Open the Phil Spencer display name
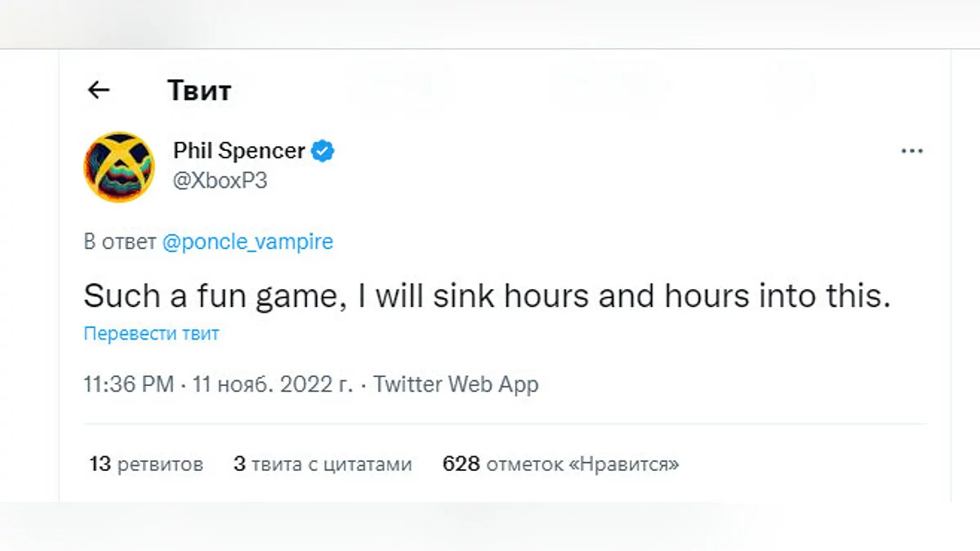The height and width of the screenshot is (551, 980). click(x=238, y=151)
